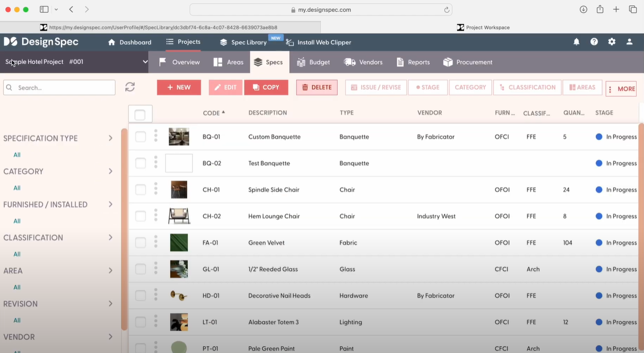
Task: Open the settings gear icon
Action: 612,42
